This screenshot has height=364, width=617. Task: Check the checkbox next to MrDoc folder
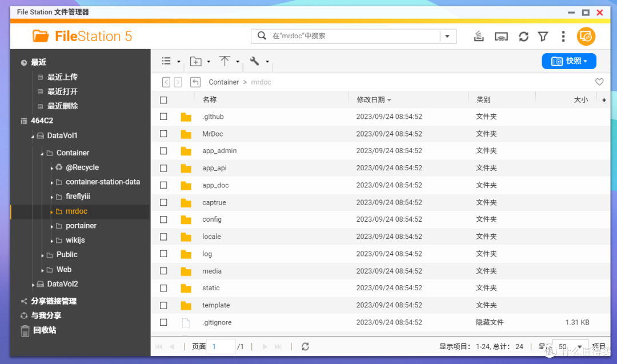(x=163, y=133)
